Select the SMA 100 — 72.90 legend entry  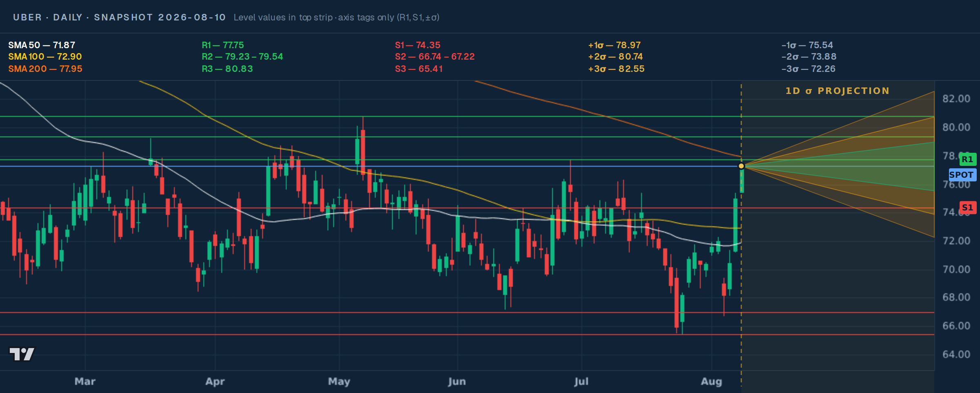pos(45,56)
